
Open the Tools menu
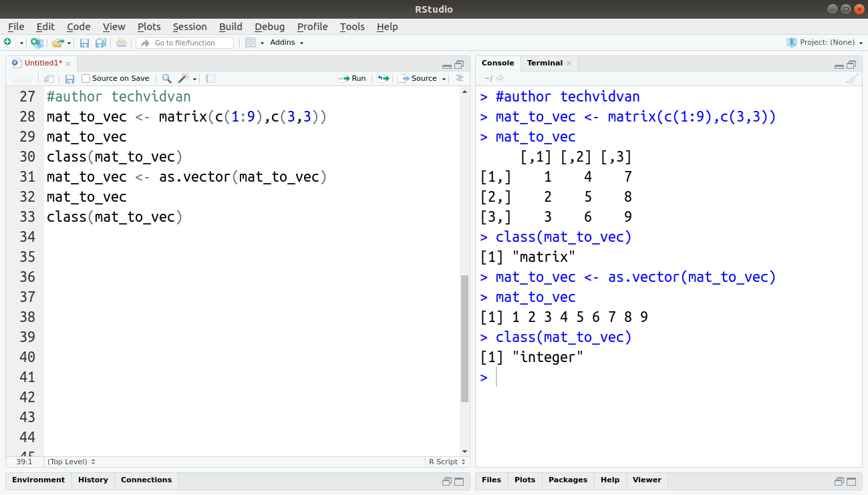point(352,27)
